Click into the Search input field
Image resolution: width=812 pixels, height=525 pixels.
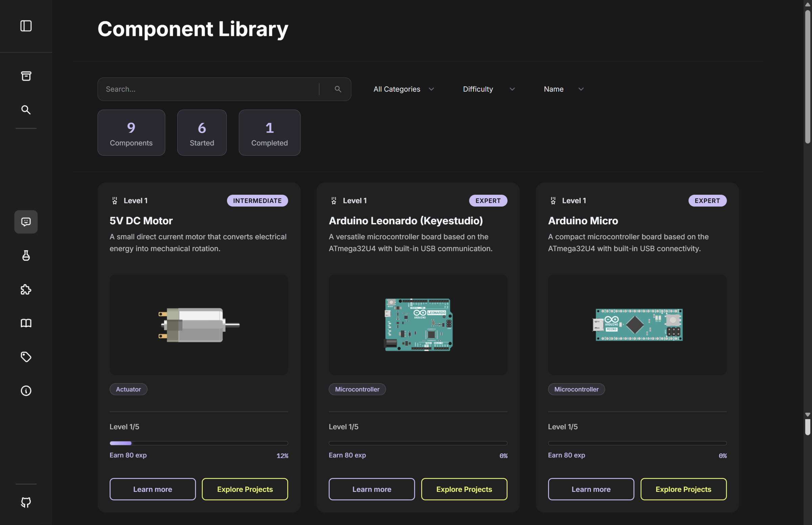click(x=208, y=89)
